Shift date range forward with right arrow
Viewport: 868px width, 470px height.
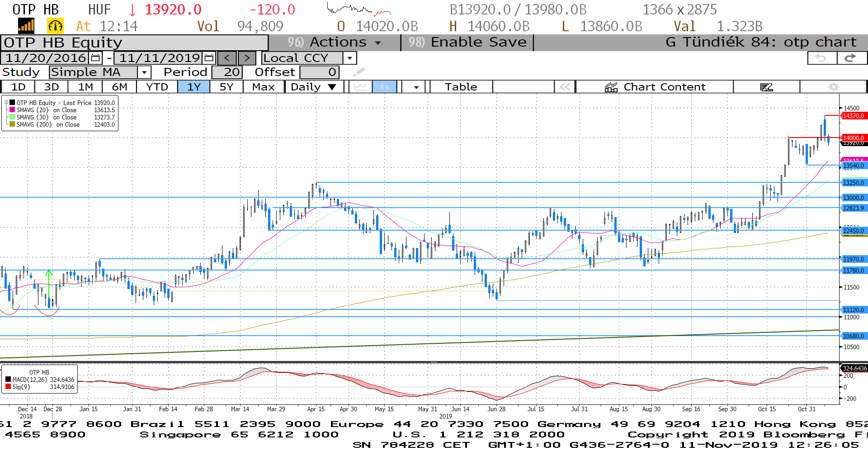click(247, 58)
